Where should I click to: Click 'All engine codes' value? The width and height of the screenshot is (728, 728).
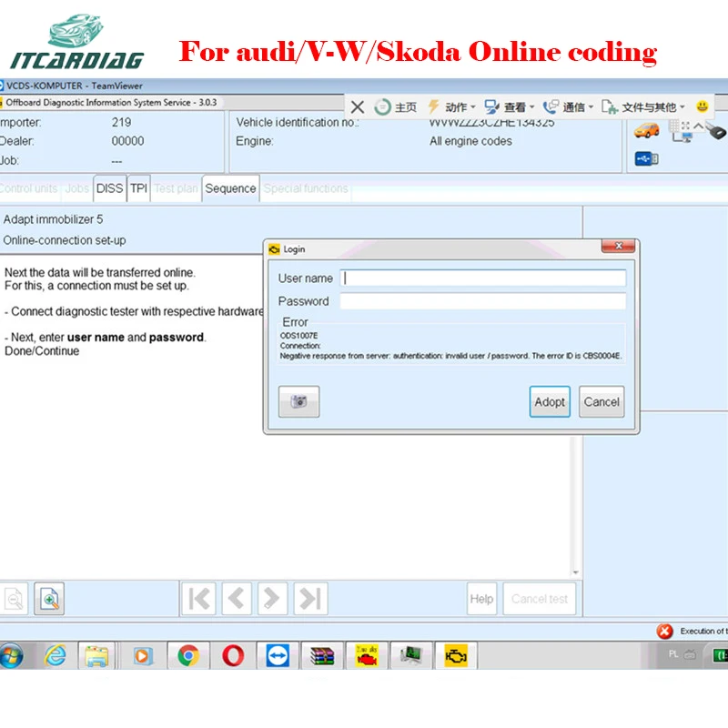[470, 141]
